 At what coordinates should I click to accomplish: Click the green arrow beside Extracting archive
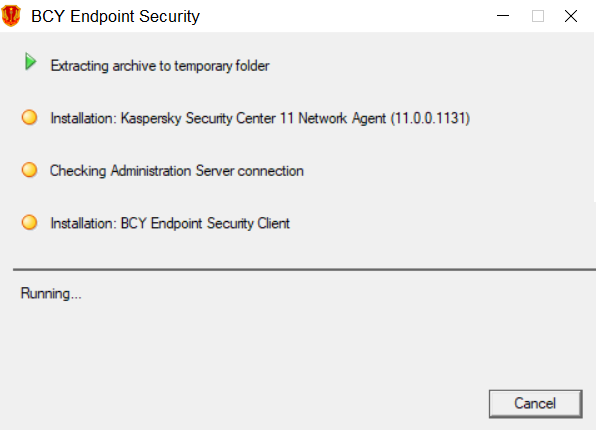(x=30, y=62)
